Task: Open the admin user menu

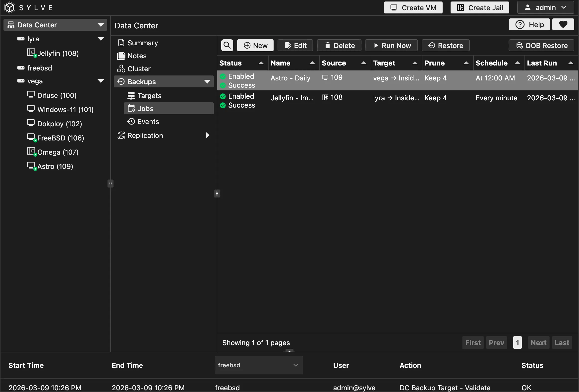Action: pyautogui.click(x=545, y=7)
